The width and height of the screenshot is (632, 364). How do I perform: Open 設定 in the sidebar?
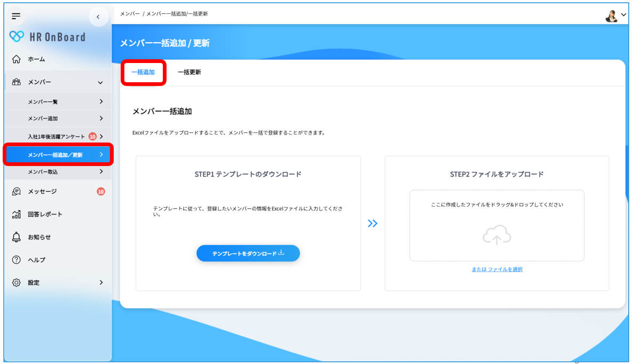coord(34,282)
